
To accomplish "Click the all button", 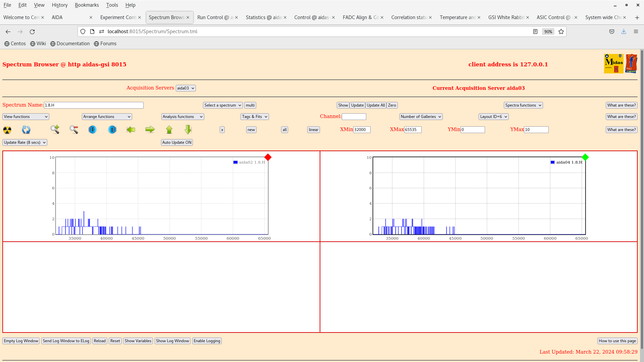I will click(x=284, y=130).
